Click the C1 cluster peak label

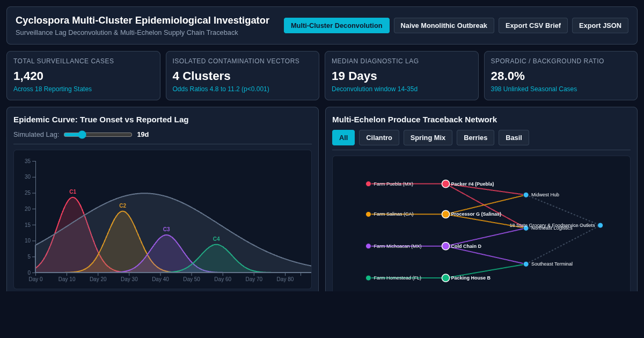tap(73, 192)
